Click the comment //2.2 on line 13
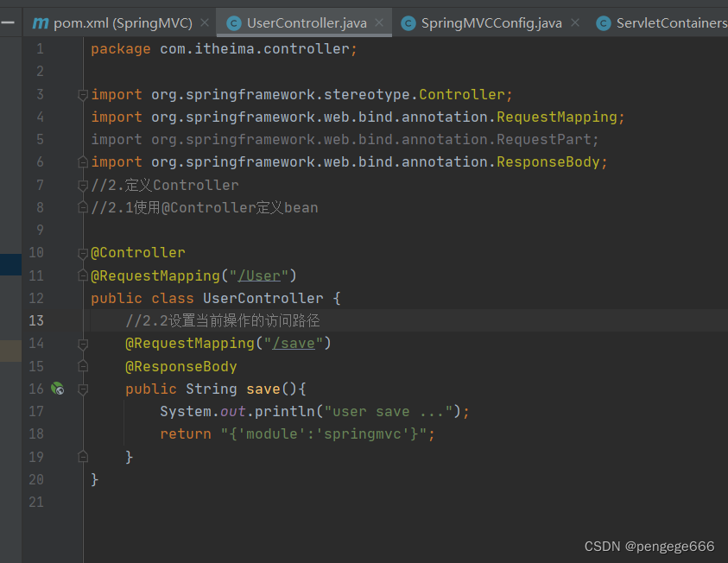 click(223, 320)
